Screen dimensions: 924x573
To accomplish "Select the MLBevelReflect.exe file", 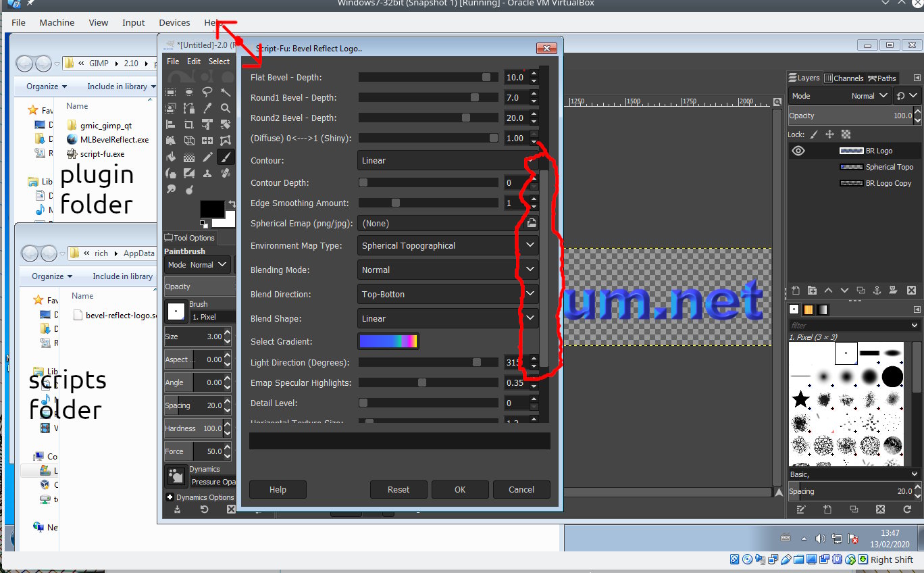I will point(107,140).
